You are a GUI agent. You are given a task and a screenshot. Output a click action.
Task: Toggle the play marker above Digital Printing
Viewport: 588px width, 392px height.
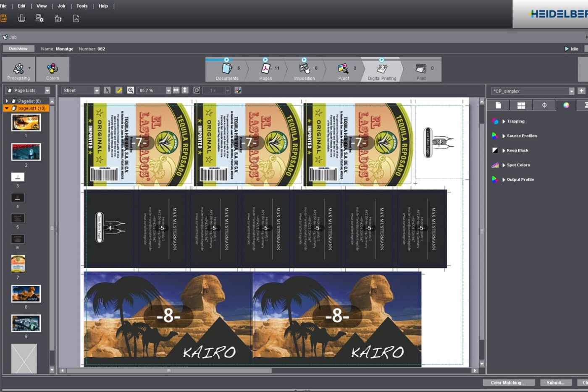click(x=381, y=60)
